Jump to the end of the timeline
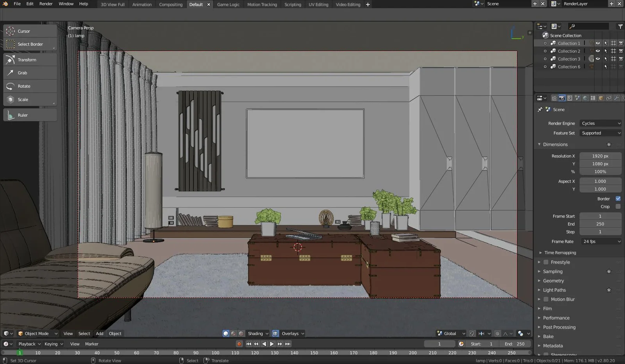This screenshot has height=364, width=625. 288,344
